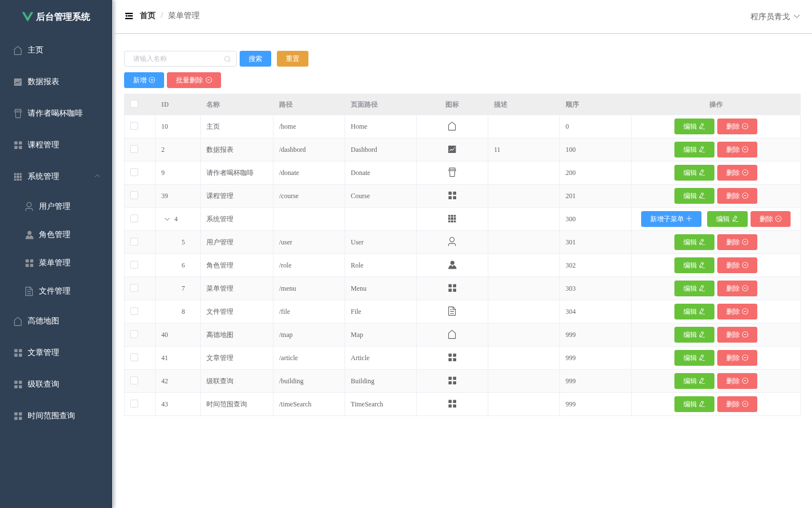Click the solid user icon in the 角色管理 table row
Viewport: 812px width, 508px height.
point(452,265)
